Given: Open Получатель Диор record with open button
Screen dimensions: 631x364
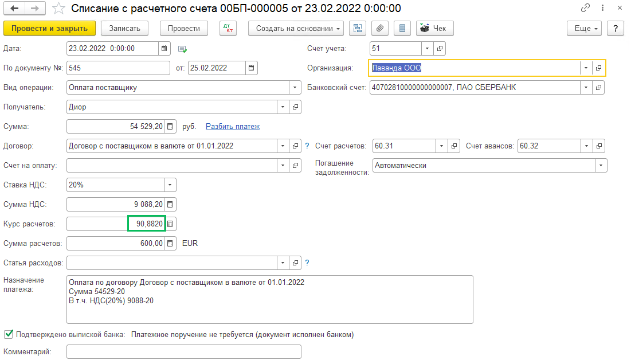Looking at the screenshot, I should click(x=296, y=107).
